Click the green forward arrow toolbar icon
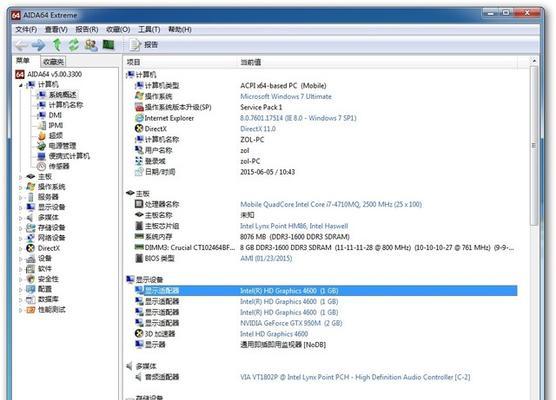 pos(39,45)
